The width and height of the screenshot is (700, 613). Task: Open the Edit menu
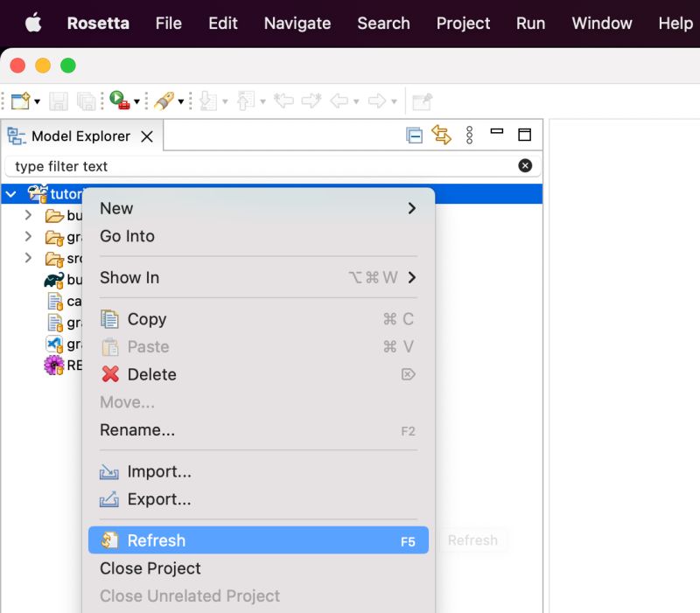point(223,24)
